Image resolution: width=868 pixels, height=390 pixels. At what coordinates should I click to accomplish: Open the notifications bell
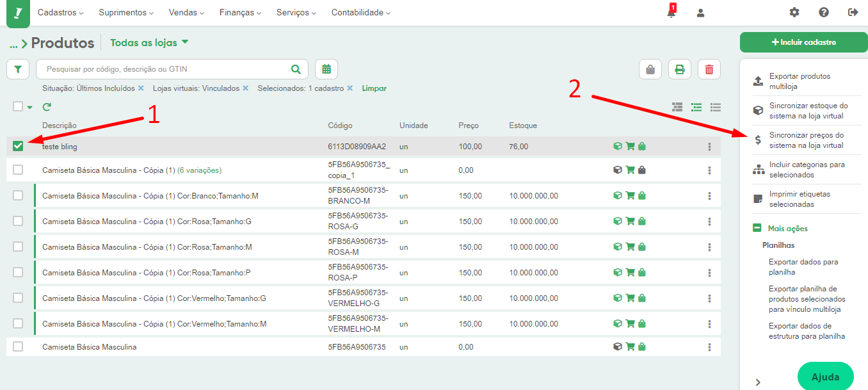(671, 13)
